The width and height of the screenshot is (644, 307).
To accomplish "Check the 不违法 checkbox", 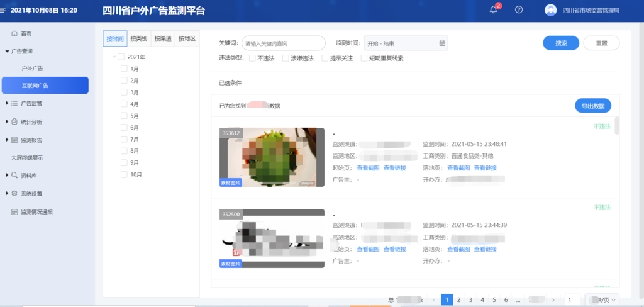I will click(x=252, y=59).
